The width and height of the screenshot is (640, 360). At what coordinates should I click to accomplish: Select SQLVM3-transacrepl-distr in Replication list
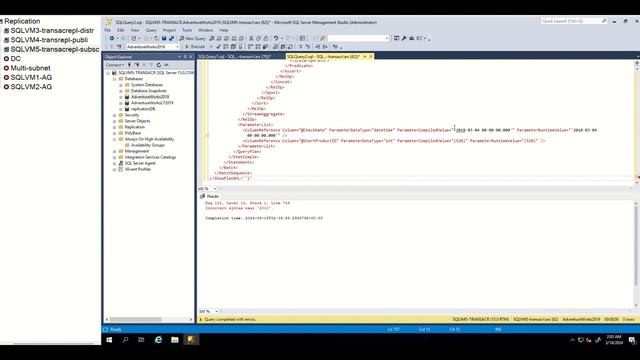[52, 31]
